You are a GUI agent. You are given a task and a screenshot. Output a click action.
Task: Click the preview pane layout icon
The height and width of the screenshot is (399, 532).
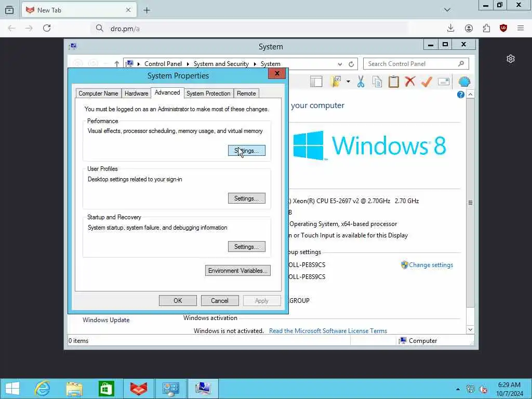point(316,82)
